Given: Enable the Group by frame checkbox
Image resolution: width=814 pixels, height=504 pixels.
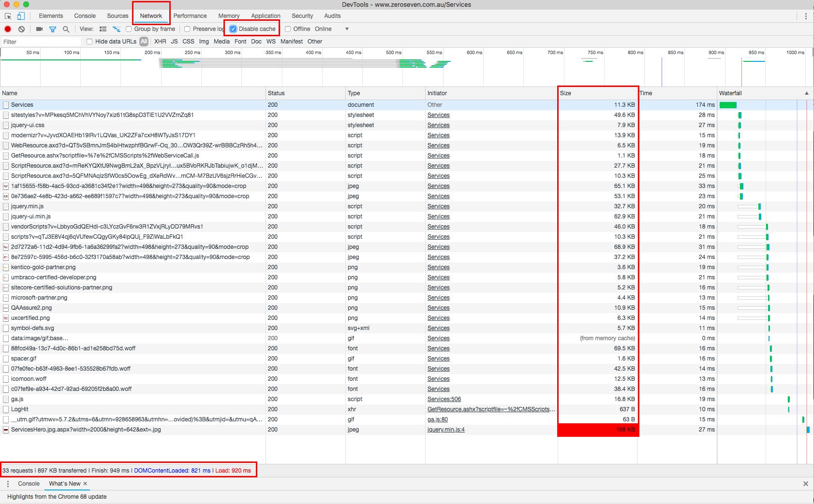Looking at the screenshot, I should 129,29.
